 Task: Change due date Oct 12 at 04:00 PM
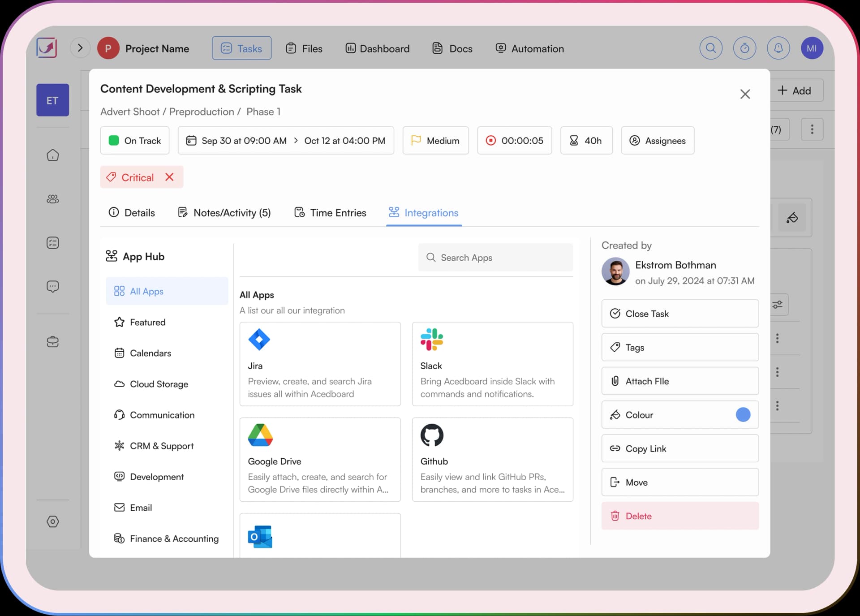click(345, 141)
